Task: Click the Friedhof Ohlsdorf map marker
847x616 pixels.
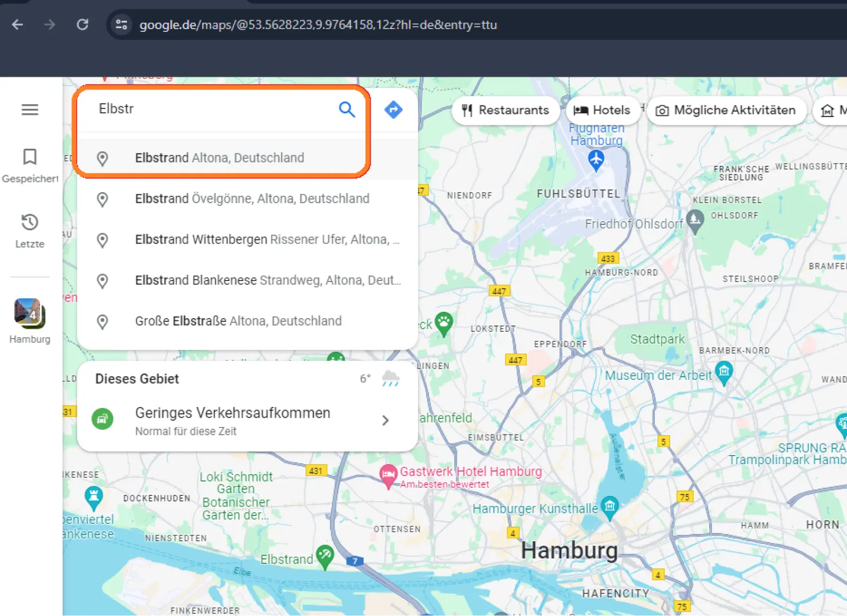Action: coord(695,222)
